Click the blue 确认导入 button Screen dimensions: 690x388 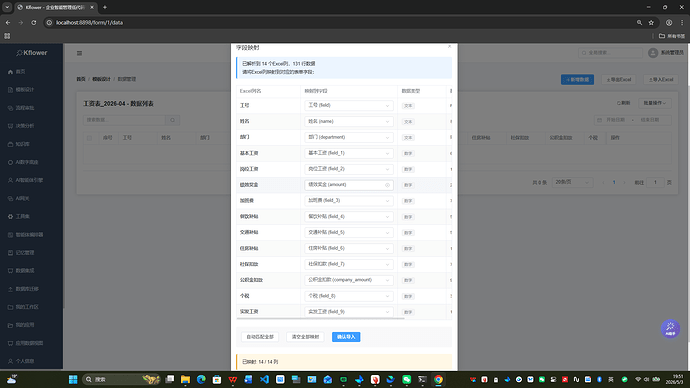pyautogui.click(x=346, y=337)
